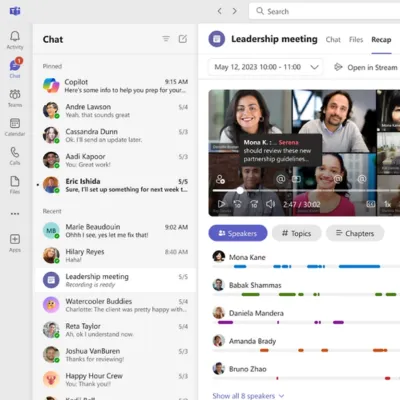Start a new chat with compose icon
This screenshot has width=400, height=400.
pyautogui.click(x=183, y=39)
